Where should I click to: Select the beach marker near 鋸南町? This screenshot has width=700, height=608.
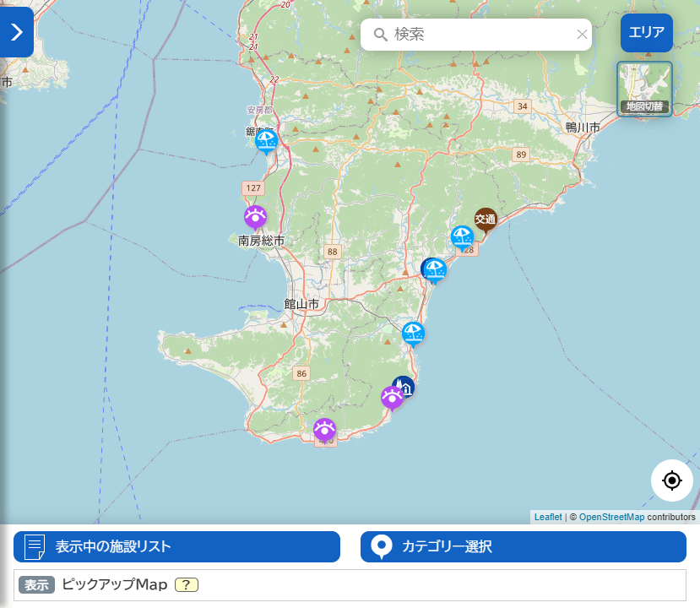266,141
